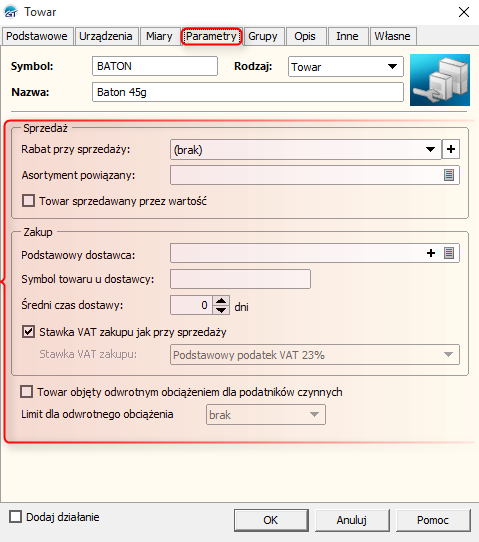
Task: Open list icon in Podstawowy dostawca field
Action: click(x=449, y=253)
